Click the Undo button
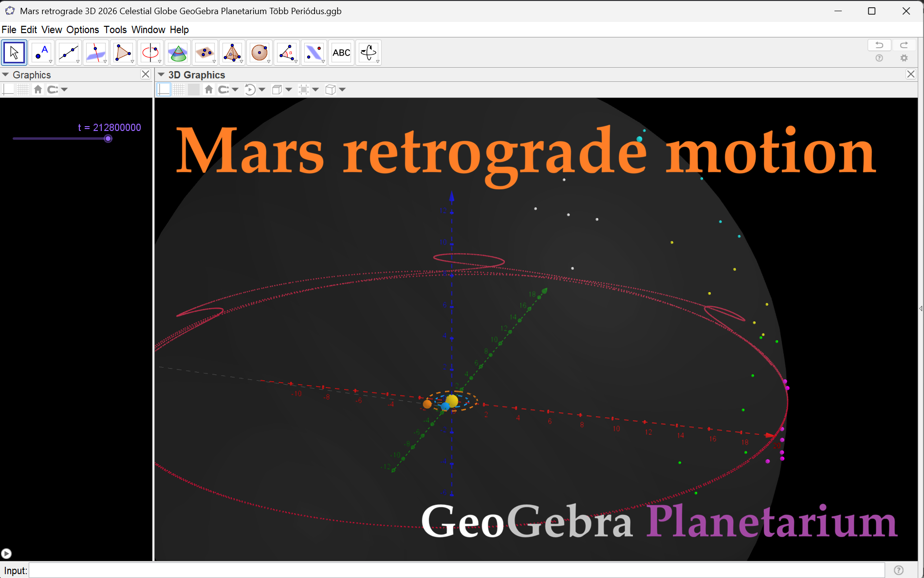Screen dimensions: 924x578 (879, 45)
